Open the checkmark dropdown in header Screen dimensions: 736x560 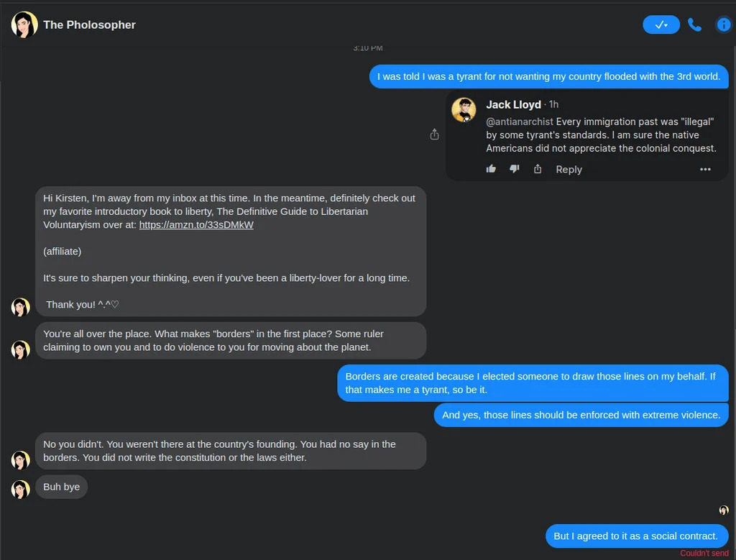[661, 24]
